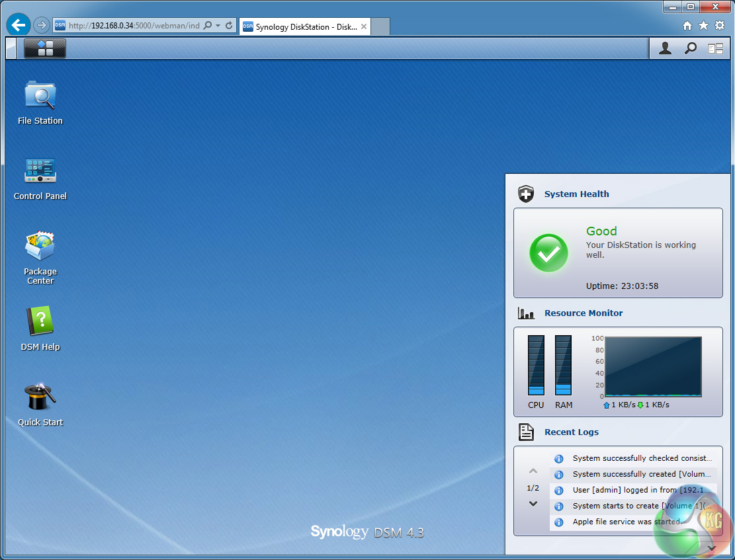Start the Quick Start wizard icon
Screen dimensions: 735x560
coord(40,397)
